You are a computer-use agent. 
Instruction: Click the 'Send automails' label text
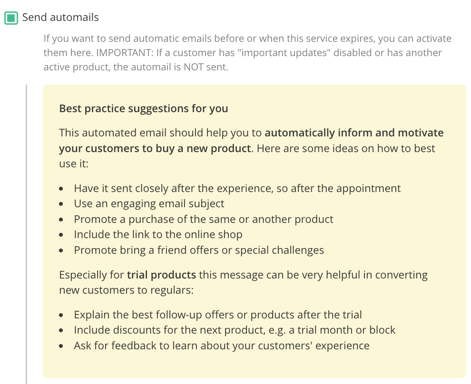60,17
